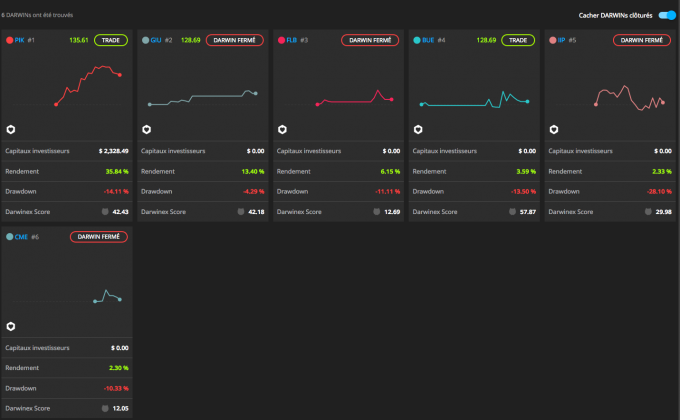The width and height of the screenshot is (680, 420).
Task: Click IIP drawdown value -28.10 %
Action: tap(659, 191)
